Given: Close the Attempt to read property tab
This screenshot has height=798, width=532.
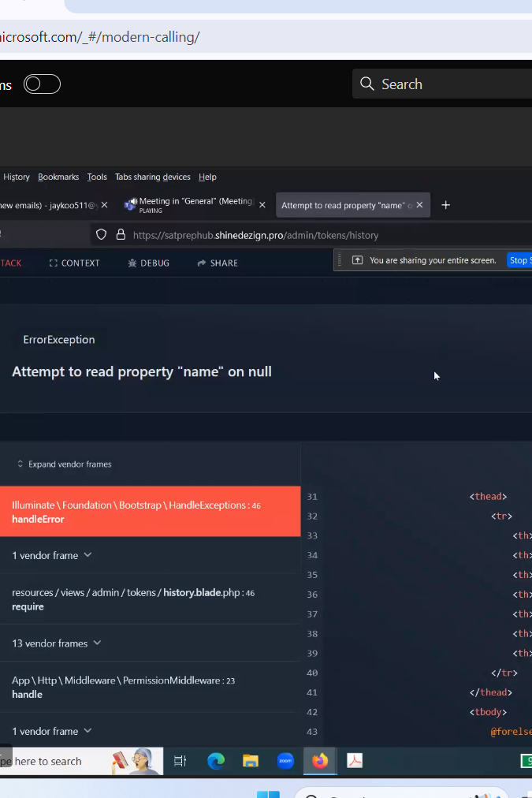Looking at the screenshot, I should (x=419, y=204).
